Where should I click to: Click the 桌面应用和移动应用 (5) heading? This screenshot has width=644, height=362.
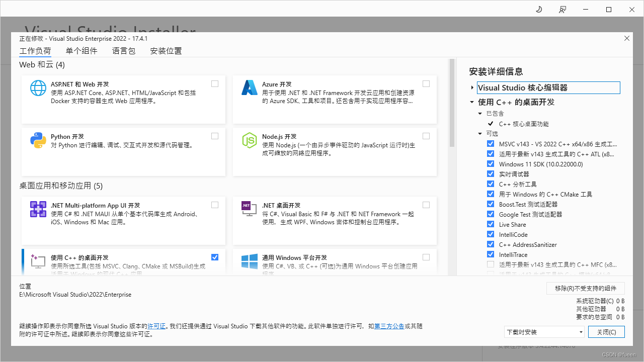(x=61, y=186)
